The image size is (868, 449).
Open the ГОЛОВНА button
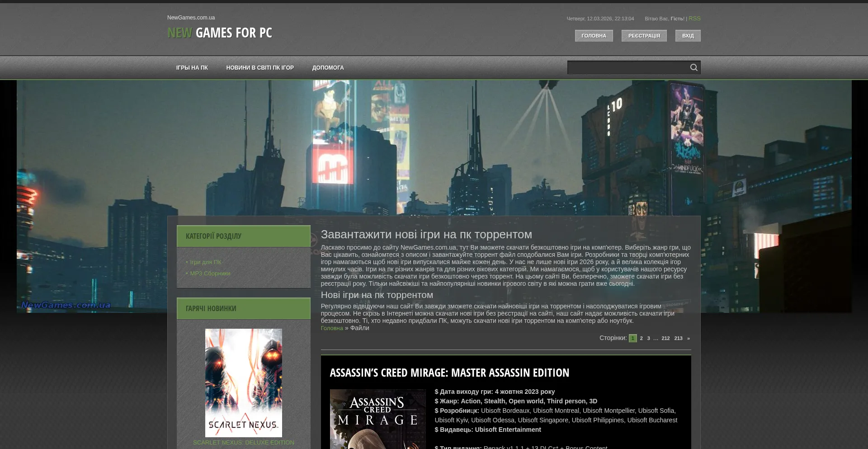(x=594, y=36)
